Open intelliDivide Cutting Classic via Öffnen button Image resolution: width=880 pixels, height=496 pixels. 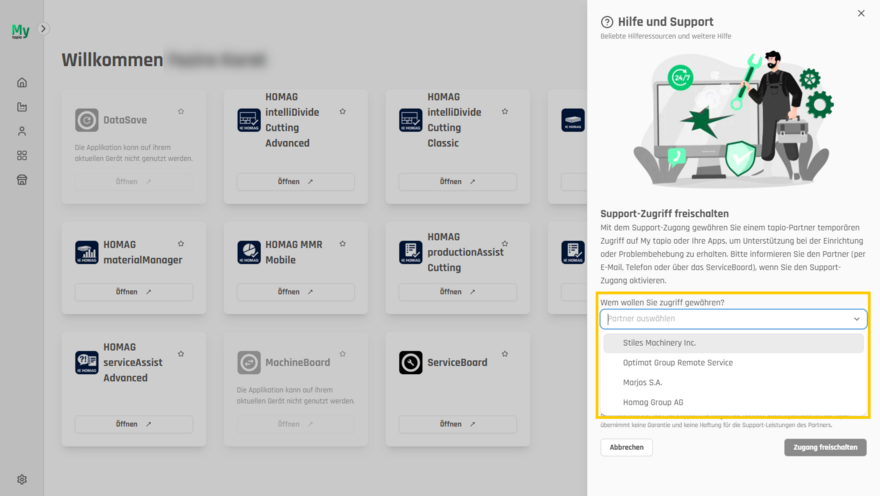458,182
